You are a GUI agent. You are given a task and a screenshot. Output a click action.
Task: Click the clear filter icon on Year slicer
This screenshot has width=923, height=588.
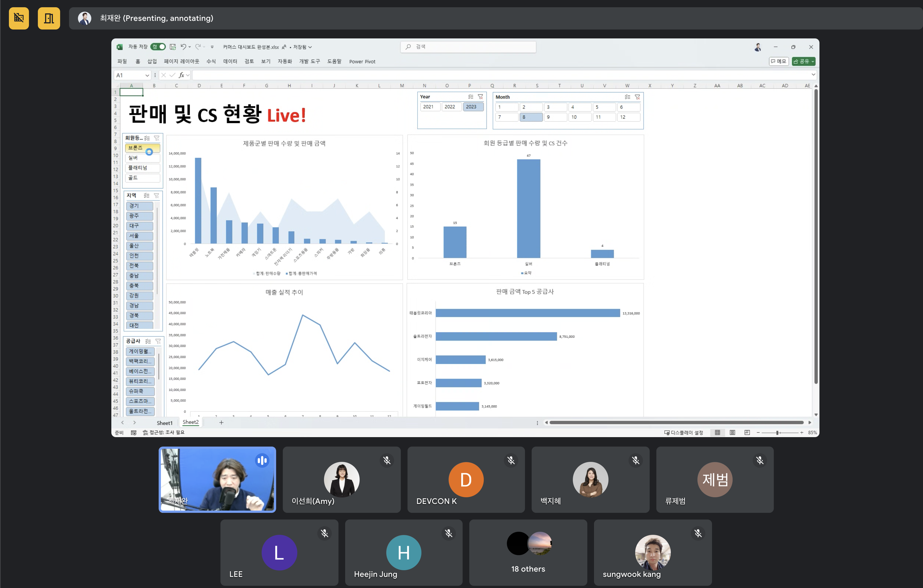tap(480, 97)
